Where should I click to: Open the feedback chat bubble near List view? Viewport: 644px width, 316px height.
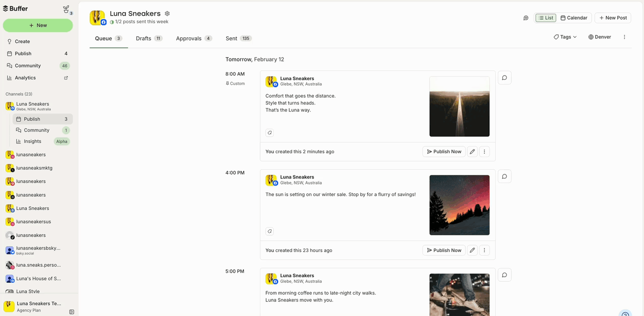[x=526, y=18]
